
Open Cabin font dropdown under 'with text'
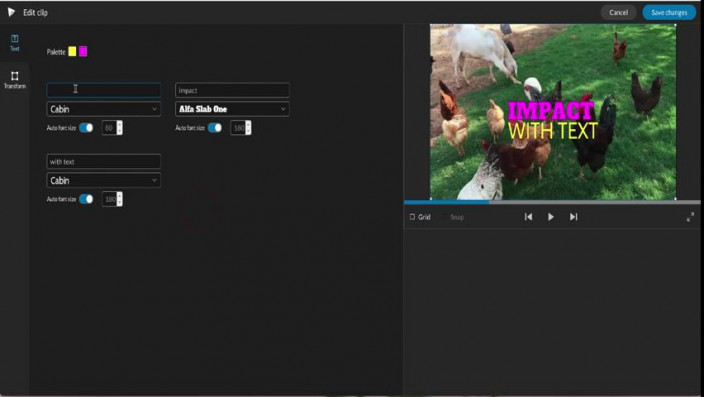(104, 181)
